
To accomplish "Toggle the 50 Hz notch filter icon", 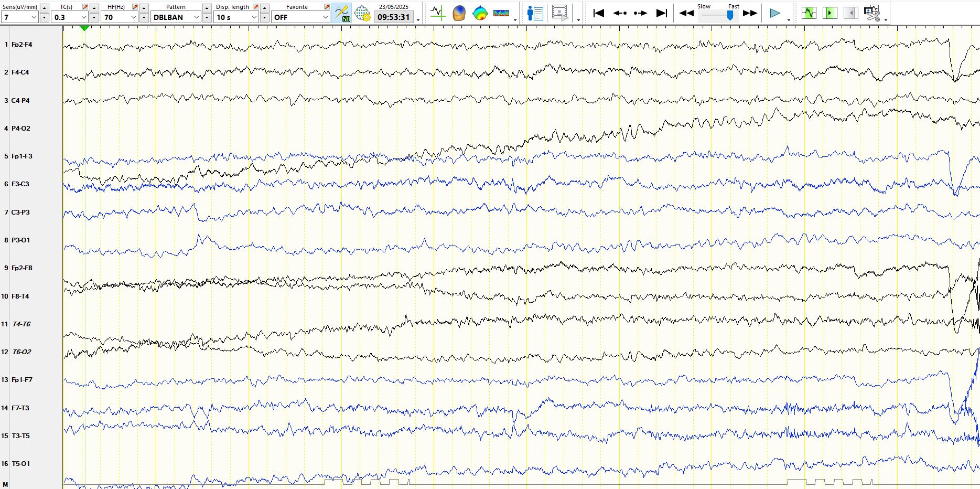I will pos(342,13).
